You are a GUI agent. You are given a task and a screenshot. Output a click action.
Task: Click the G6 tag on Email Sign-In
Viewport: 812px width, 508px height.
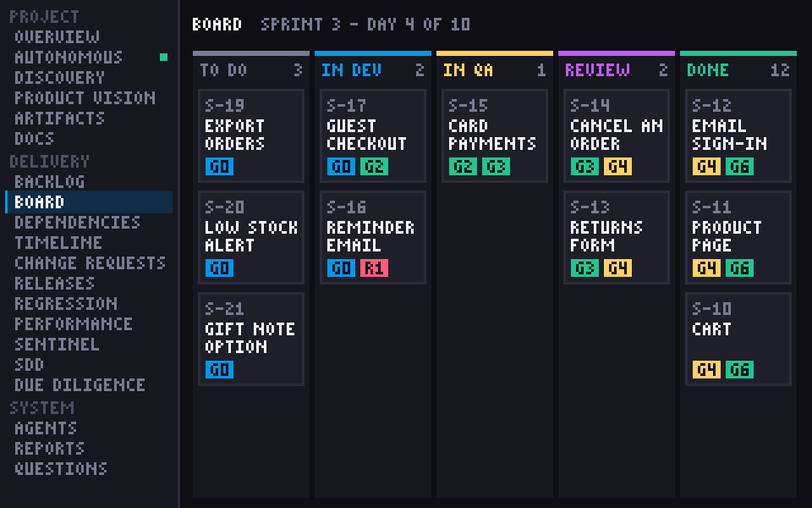click(739, 167)
